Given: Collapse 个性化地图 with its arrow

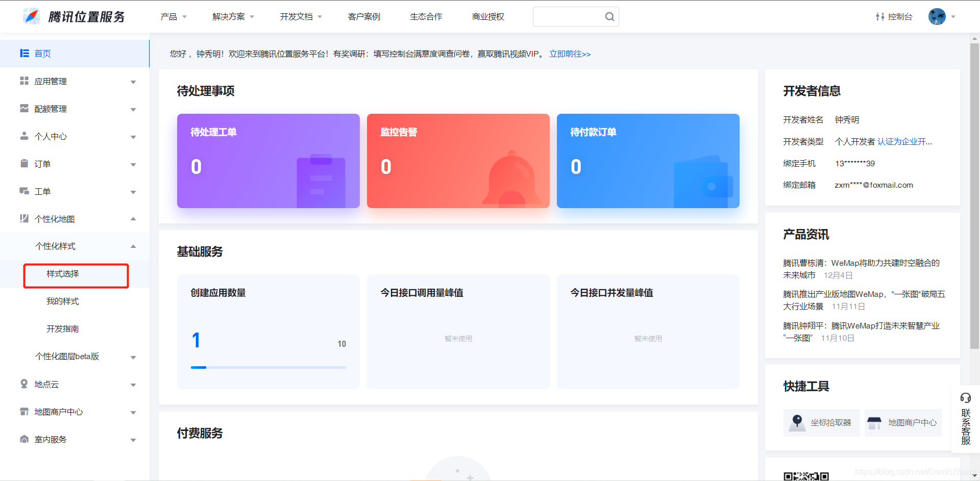Looking at the screenshot, I should (x=133, y=219).
